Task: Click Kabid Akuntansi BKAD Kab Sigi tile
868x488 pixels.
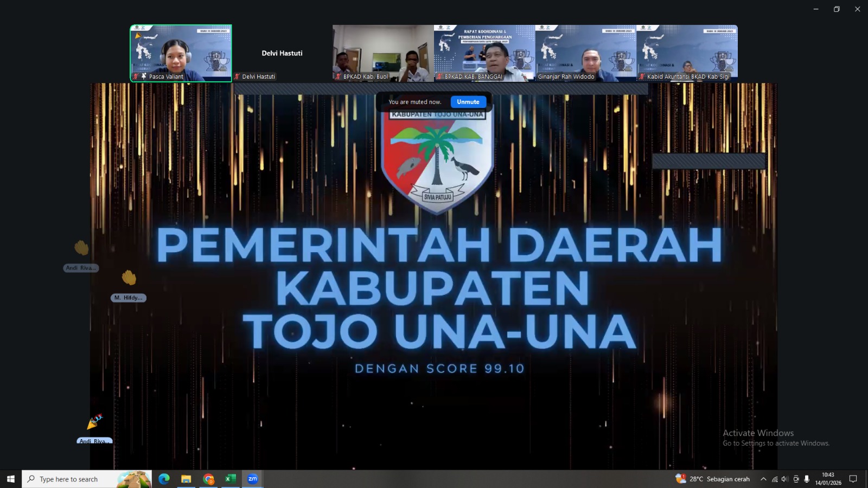Action: click(687, 53)
